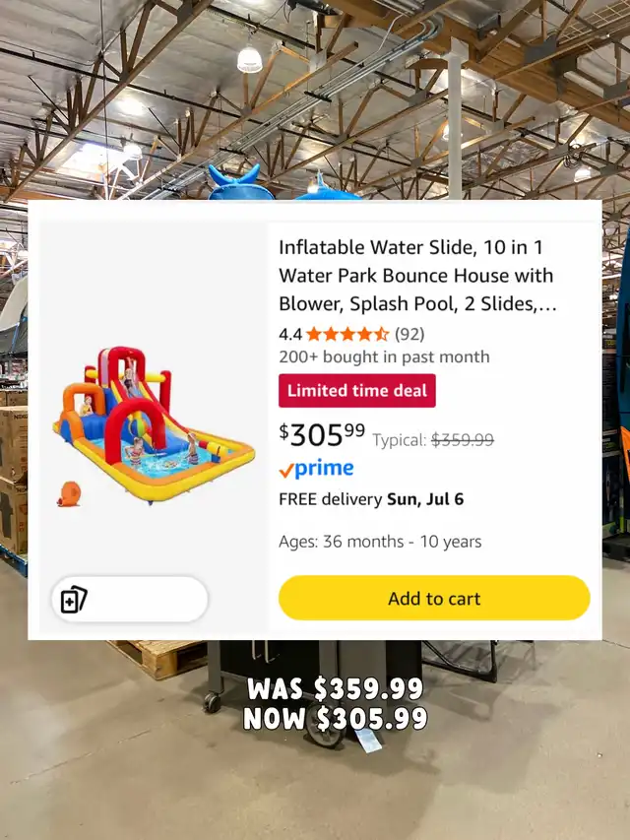This screenshot has width=630, height=840.
Task: Click the blue whale inflatable above card
Action: click(240, 183)
